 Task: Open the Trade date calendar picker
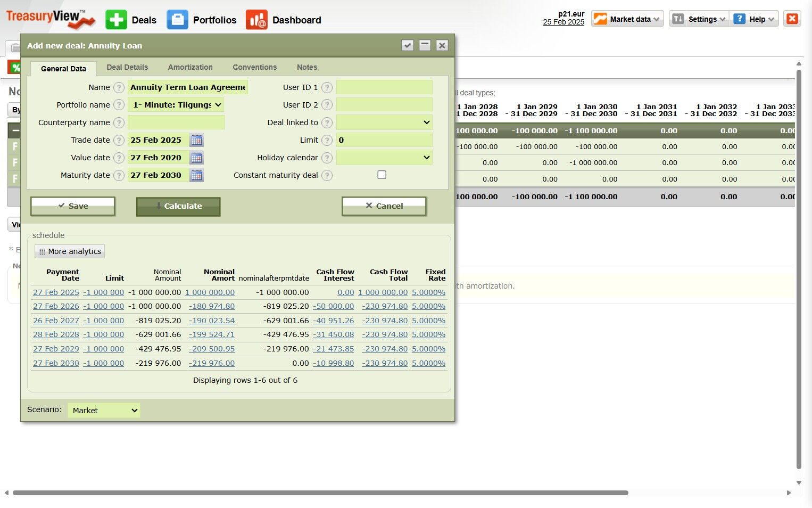(196, 141)
